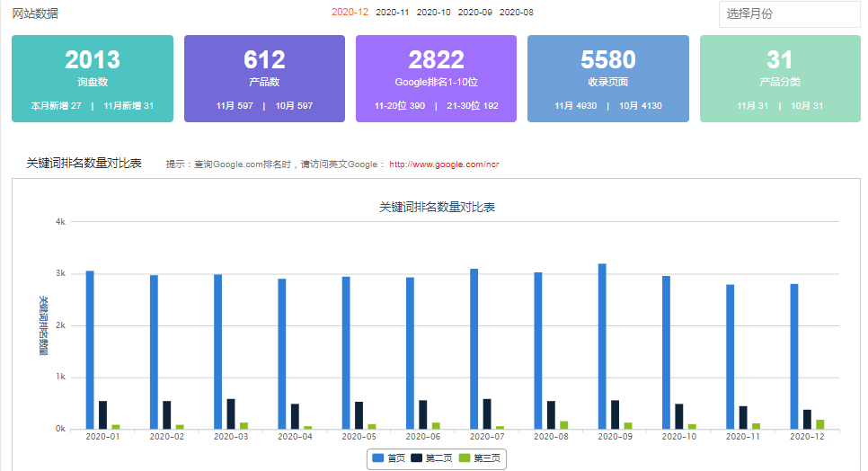Click the 询盘数 2013 stat card
The image size is (868, 471).
click(x=93, y=79)
